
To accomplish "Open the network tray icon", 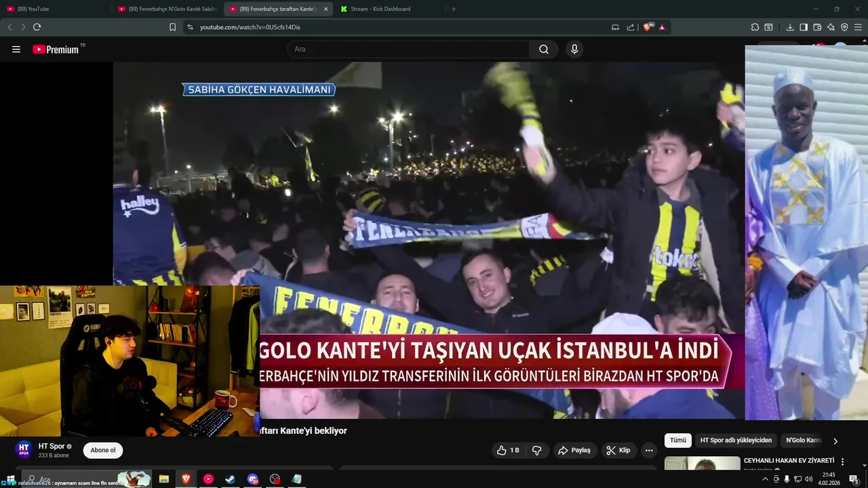I will pos(797,479).
